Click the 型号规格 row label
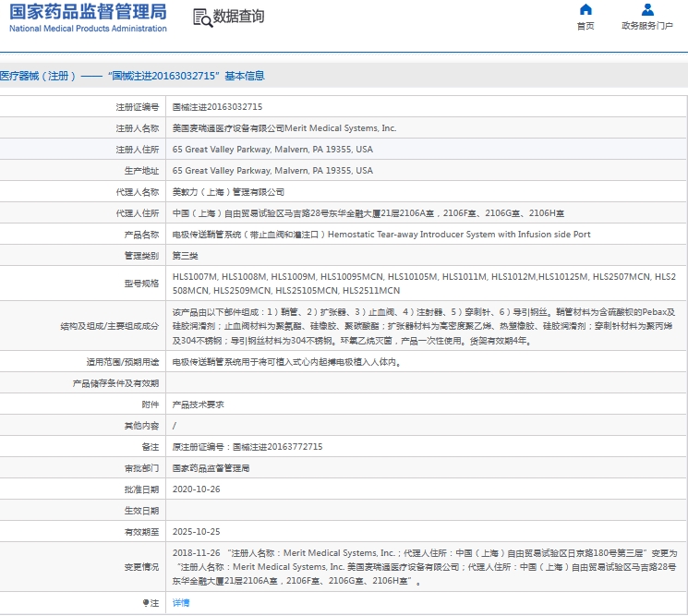 (141, 284)
